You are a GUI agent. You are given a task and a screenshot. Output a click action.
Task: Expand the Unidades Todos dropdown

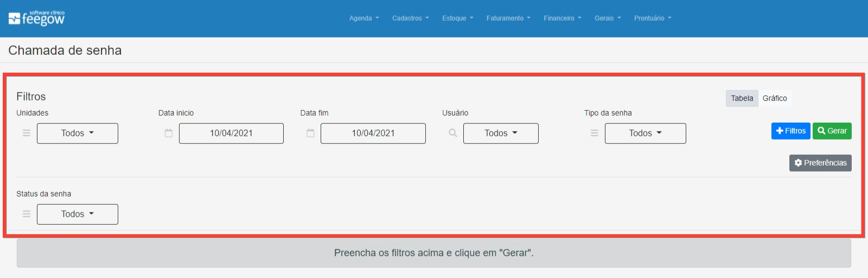[x=78, y=133]
